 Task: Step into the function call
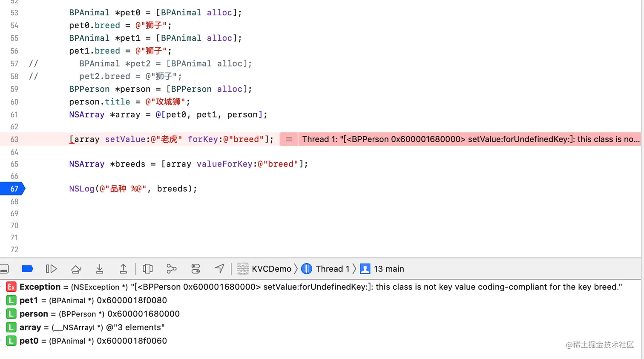pyautogui.click(x=99, y=269)
